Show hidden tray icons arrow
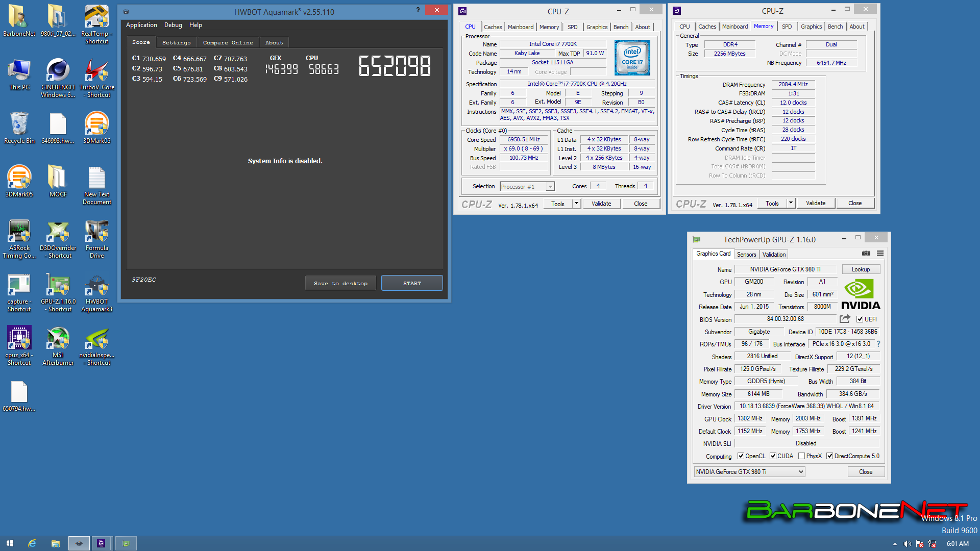This screenshot has height=551, width=980. [x=895, y=544]
